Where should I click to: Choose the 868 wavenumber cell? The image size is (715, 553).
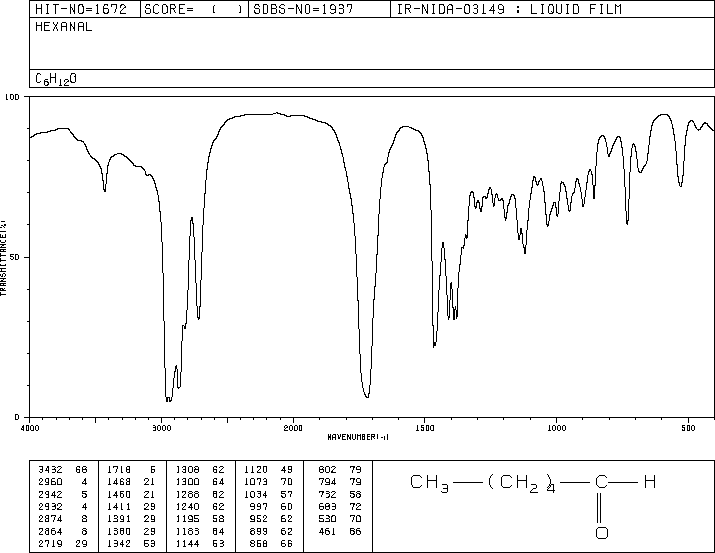pos(259,543)
